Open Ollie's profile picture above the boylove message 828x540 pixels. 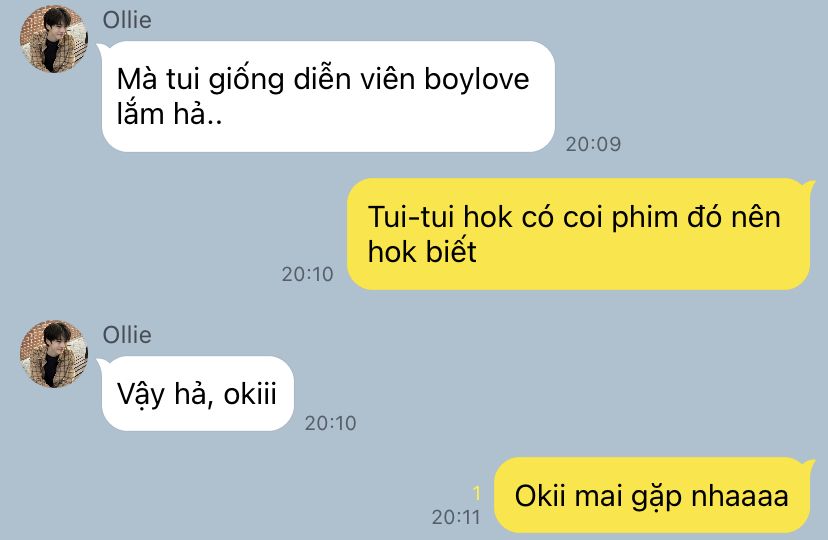(x=53, y=39)
